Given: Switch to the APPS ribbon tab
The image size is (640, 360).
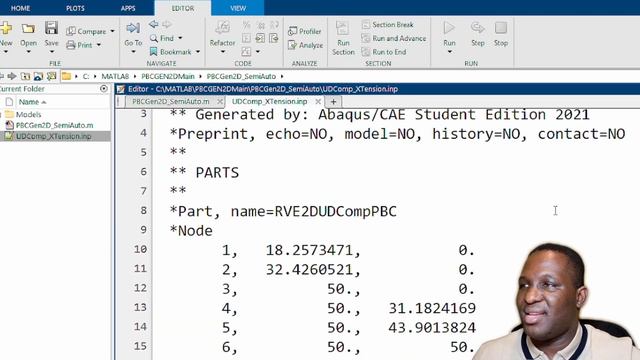Looking at the screenshot, I should click(x=128, y=8).
